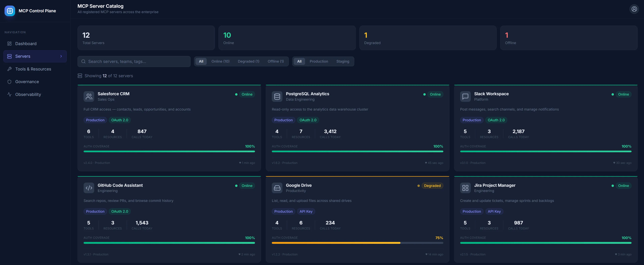Click the Production tag on GitHub Code Assistant
This screenshot has width=644, height=265.
pyautogui.click(x=95, y=211)
